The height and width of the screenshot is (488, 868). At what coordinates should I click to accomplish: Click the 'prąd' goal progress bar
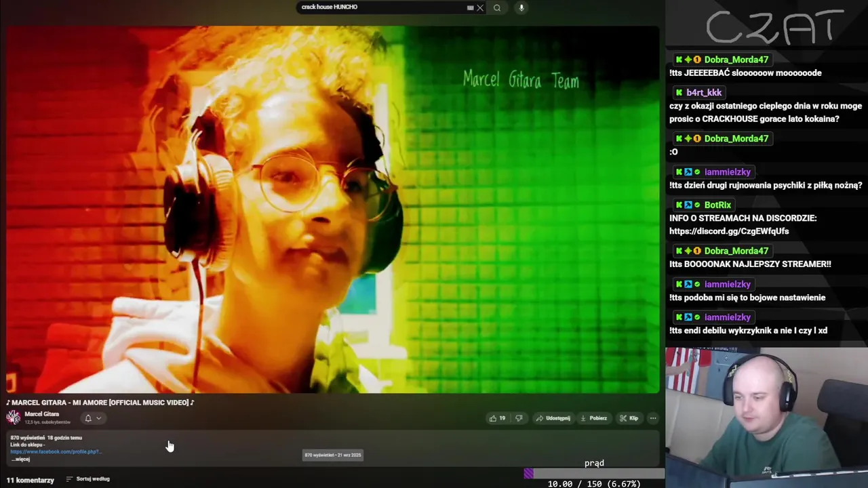coord(594,473)
